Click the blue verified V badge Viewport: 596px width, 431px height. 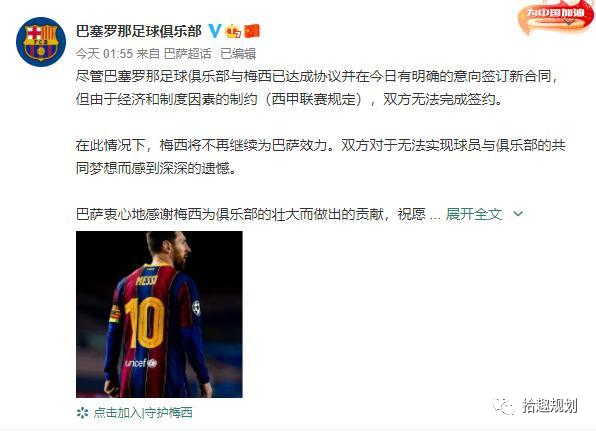click(x=215, y=30)
